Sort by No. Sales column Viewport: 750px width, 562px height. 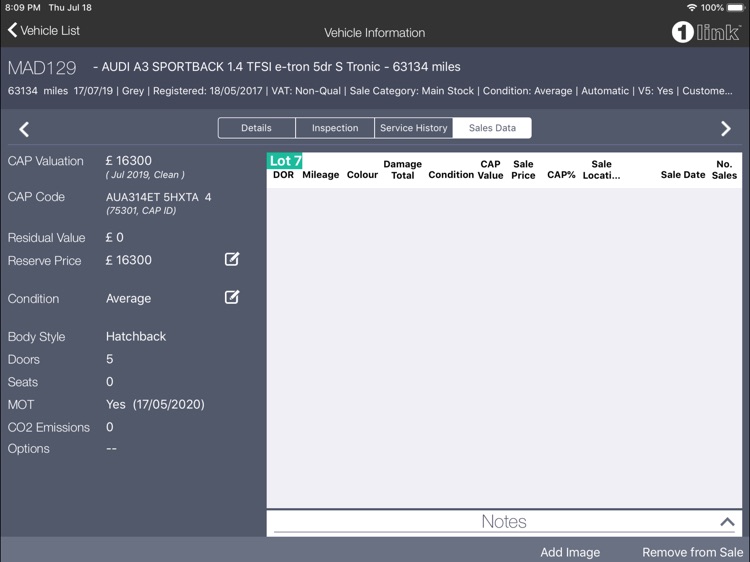point(724,170)
